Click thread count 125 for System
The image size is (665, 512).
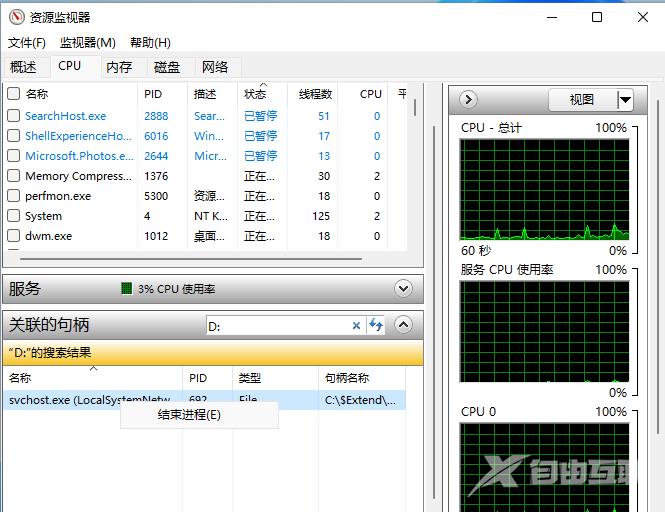point(321,215)
